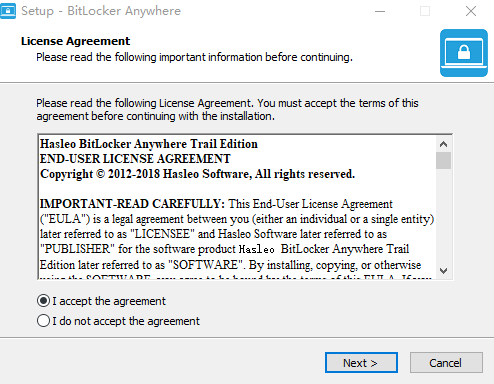Click the empty scrollbar track below the thumb
This screenshot has width=494, height=384.
click(443, 216)
